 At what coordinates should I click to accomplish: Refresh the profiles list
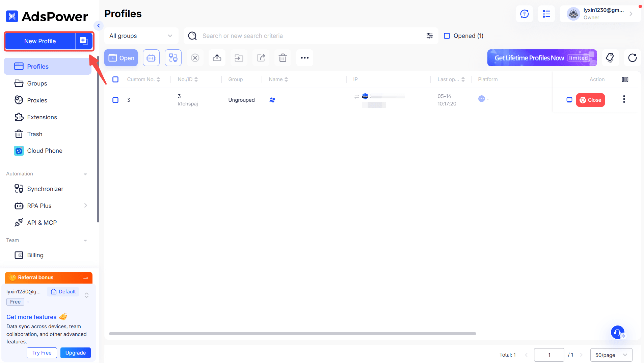pyautogui.click(x=633, y=58)
